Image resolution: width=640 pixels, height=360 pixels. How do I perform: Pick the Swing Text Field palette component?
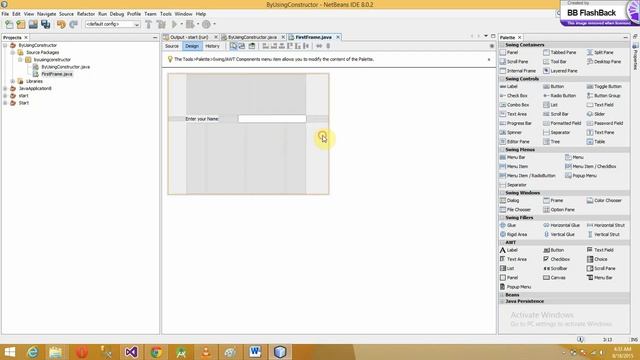point(600,105)
